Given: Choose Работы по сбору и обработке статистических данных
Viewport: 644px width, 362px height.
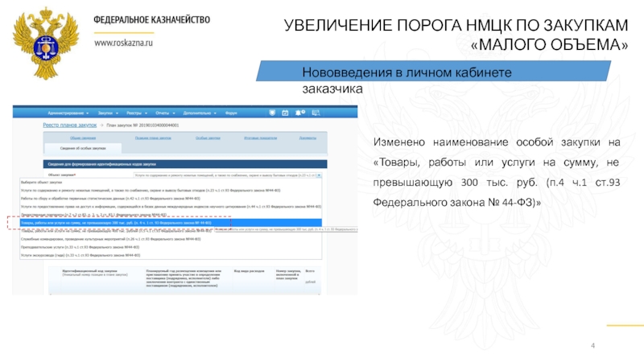Looking at the screenshot, I should coord(171,199).
